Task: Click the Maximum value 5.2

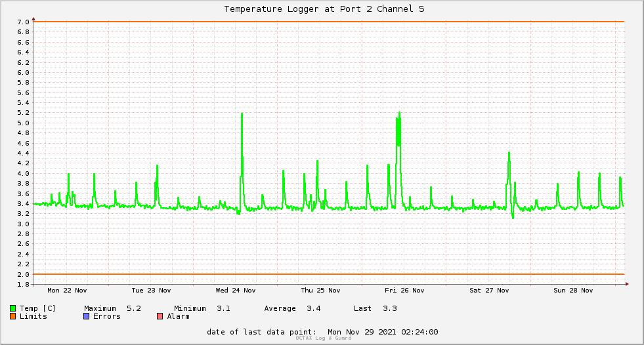Action: pyautogui.click(x=134, y=308)
